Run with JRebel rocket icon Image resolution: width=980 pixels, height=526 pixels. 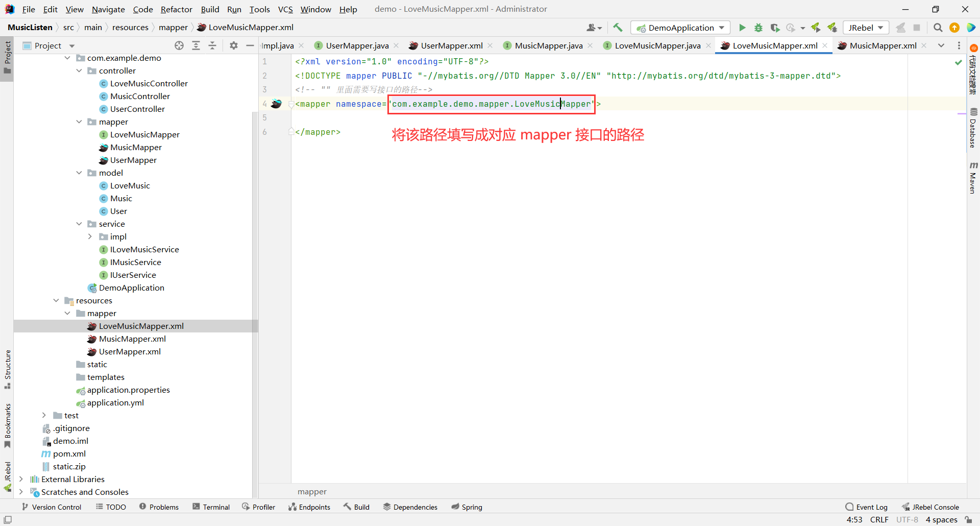tap(816, 28)
